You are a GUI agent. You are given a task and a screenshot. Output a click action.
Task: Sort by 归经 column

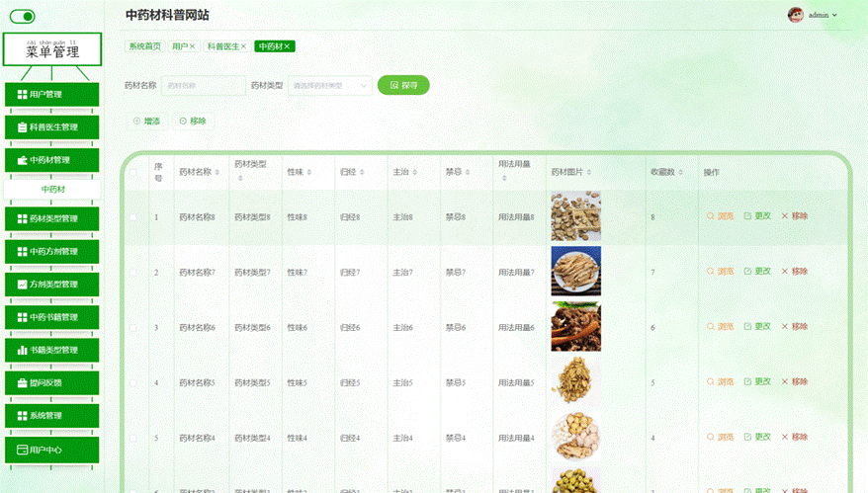click(x=362, y=172)
